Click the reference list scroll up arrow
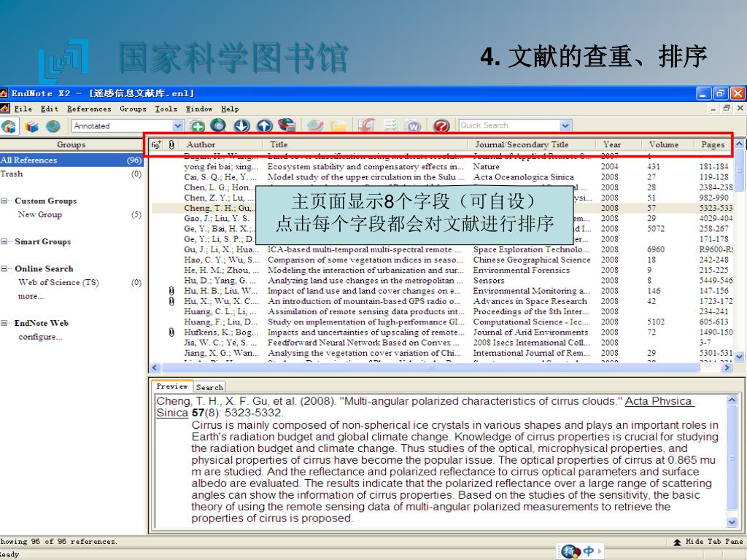 pyautogui.click(x=739, y=144)
